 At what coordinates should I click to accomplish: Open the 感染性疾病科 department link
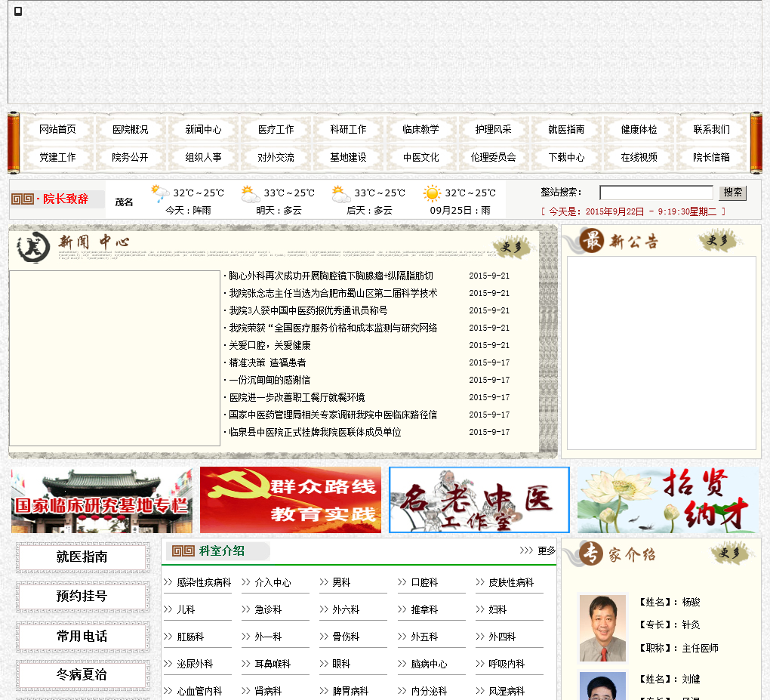[203, 583]
